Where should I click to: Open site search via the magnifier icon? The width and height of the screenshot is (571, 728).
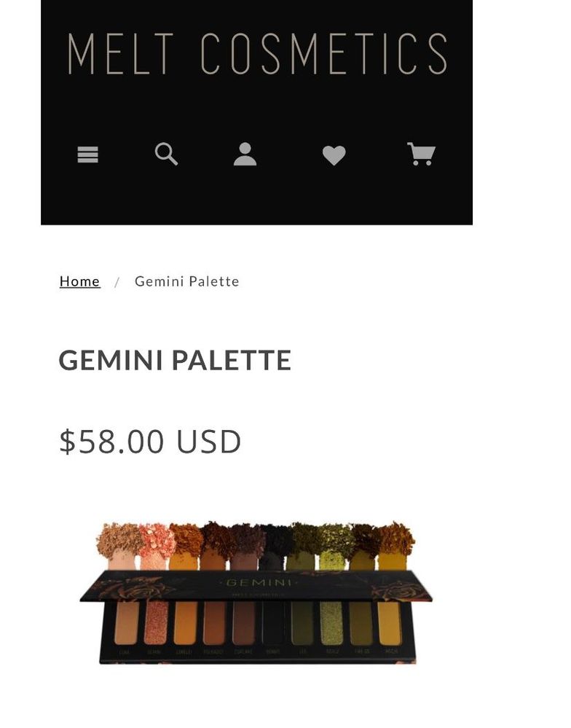[166, 154]
